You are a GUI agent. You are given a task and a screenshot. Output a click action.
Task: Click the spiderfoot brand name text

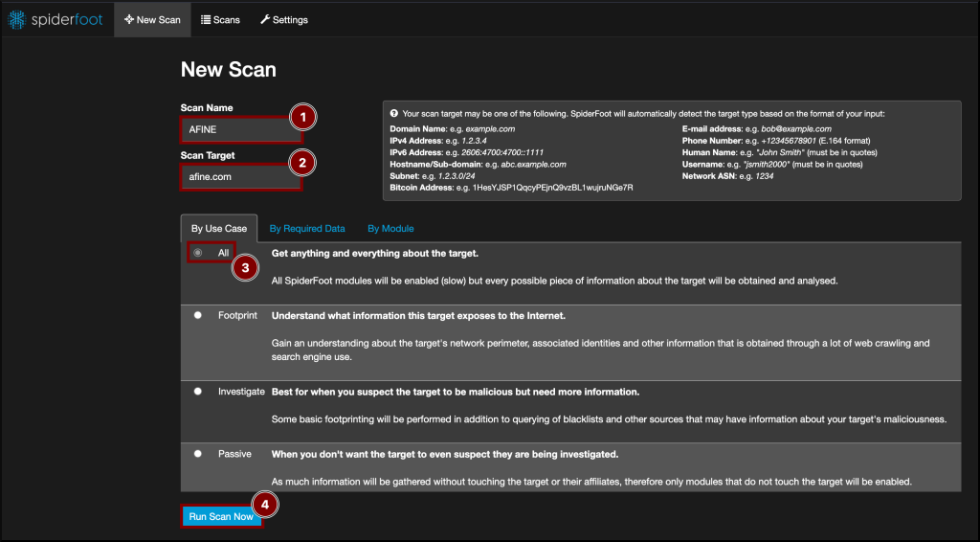[x=67, y=19]
